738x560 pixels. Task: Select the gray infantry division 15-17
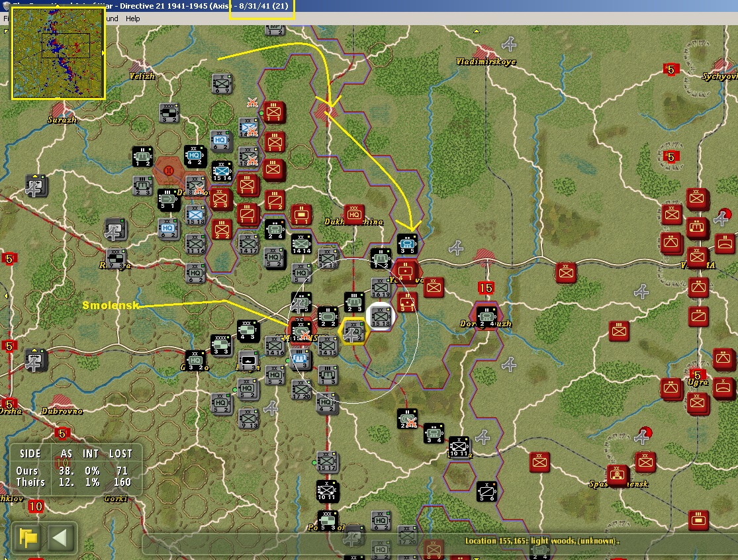tap(326, 461)
